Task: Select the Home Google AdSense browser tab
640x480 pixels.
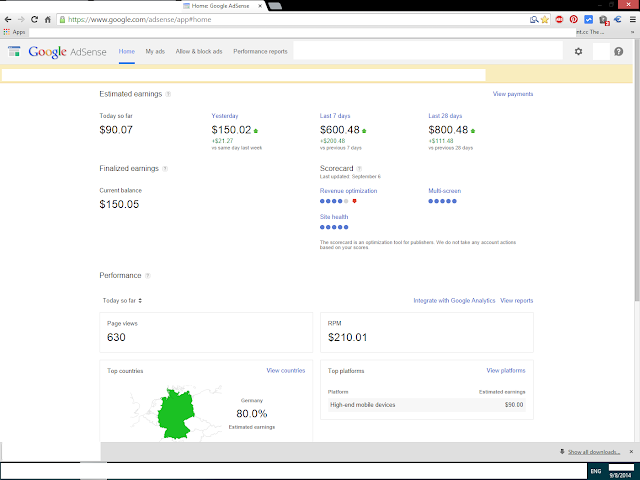Action: (222, 6)
